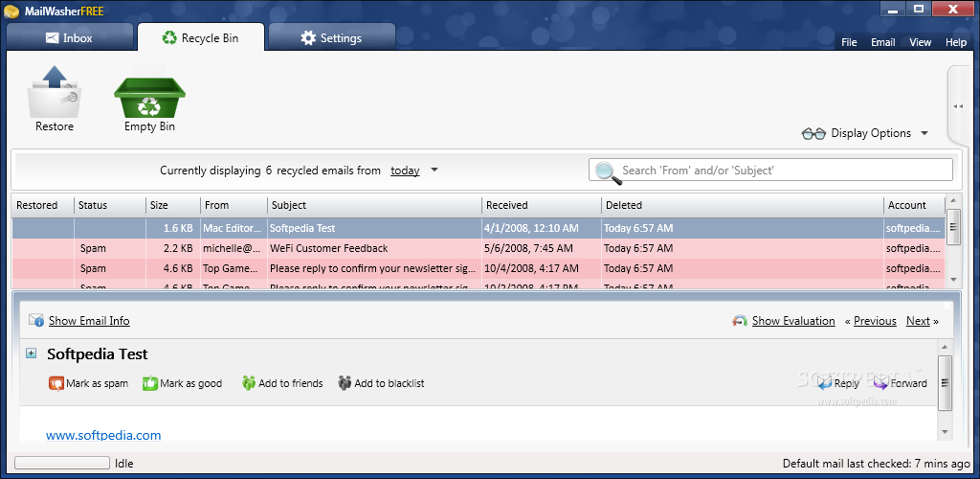The width and height of the screenshot is (980, 479).
Task: Click the Add to friends icon
Action: [x=249, y=382]
